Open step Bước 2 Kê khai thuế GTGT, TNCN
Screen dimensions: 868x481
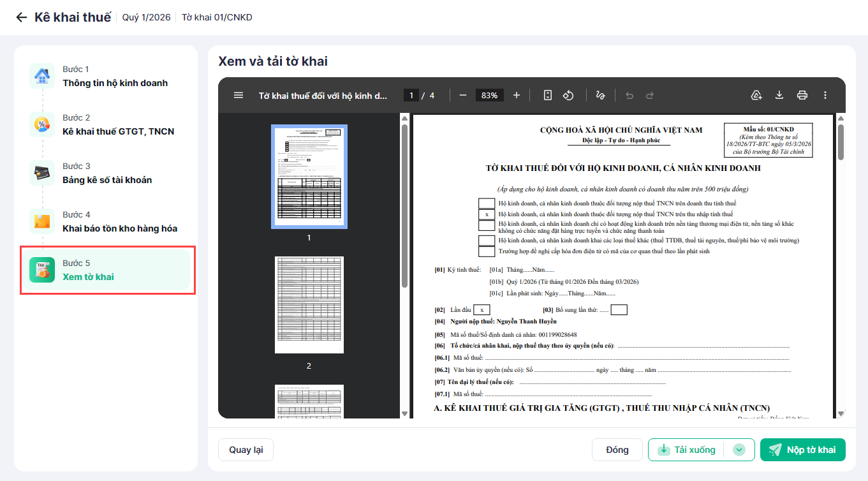point(107,124)
